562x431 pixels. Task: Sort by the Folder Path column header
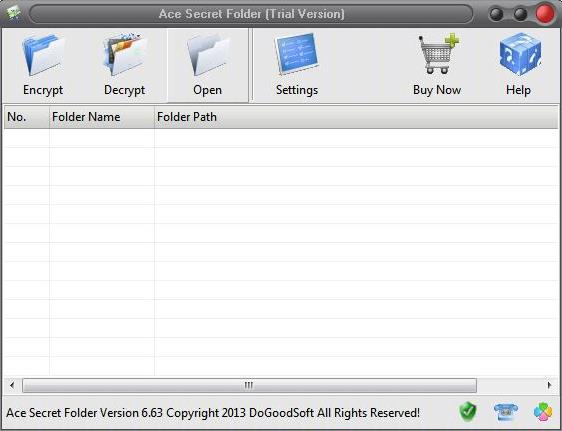coord(356,117)
